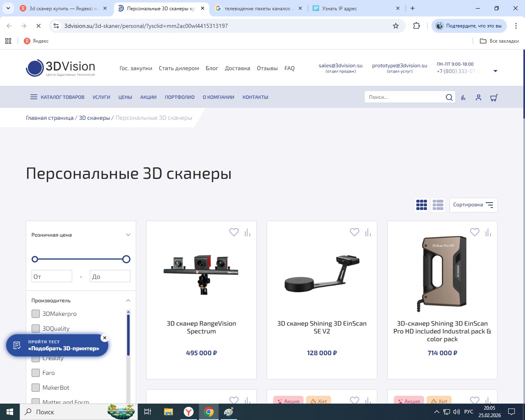Open the Гос. закупки link
525x420 pixels.
(x=136, y=68)
